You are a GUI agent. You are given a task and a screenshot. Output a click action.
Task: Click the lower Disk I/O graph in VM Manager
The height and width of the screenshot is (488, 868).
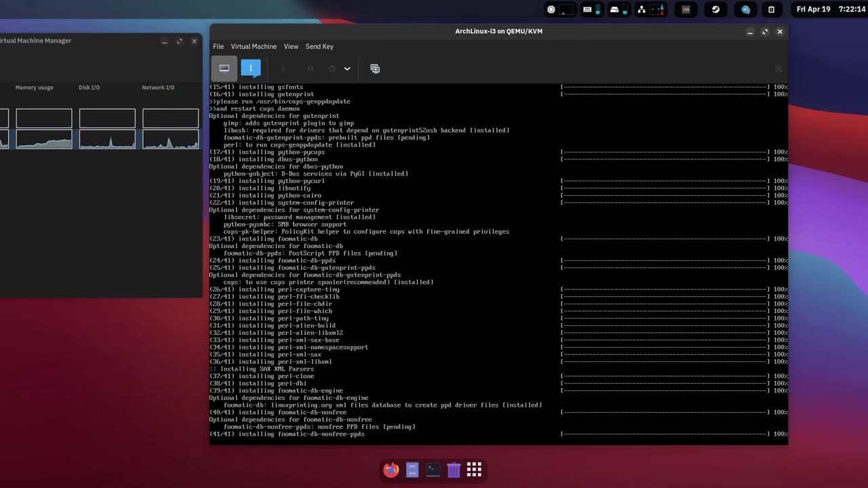(107, 139)
